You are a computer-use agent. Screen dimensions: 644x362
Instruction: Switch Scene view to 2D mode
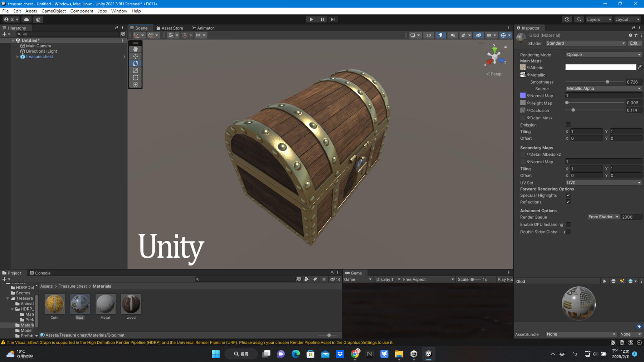tap(428, 35)
